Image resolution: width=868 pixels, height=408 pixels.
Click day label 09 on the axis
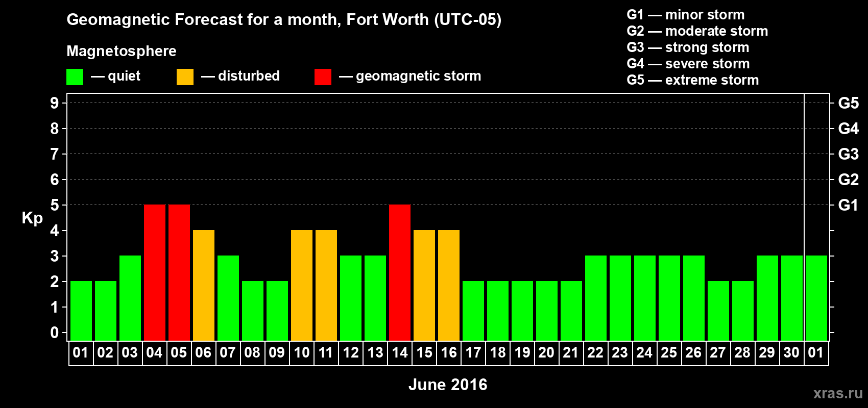pos(277,352)
